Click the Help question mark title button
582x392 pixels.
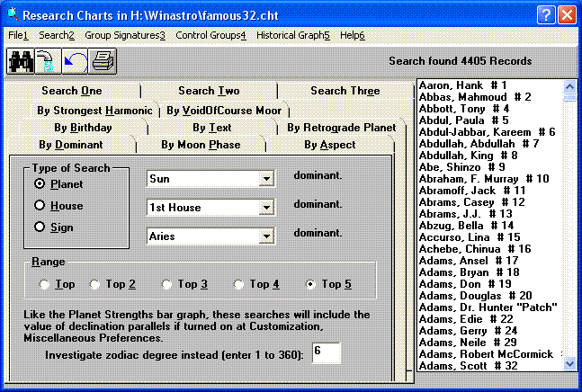[545, 14]
